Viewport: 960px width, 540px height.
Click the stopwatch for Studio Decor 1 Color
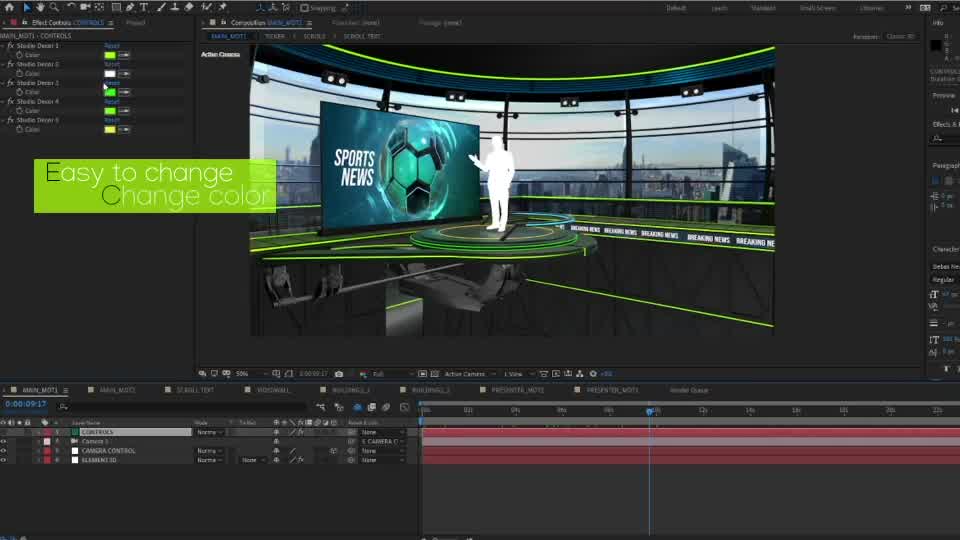click(20, 55)
